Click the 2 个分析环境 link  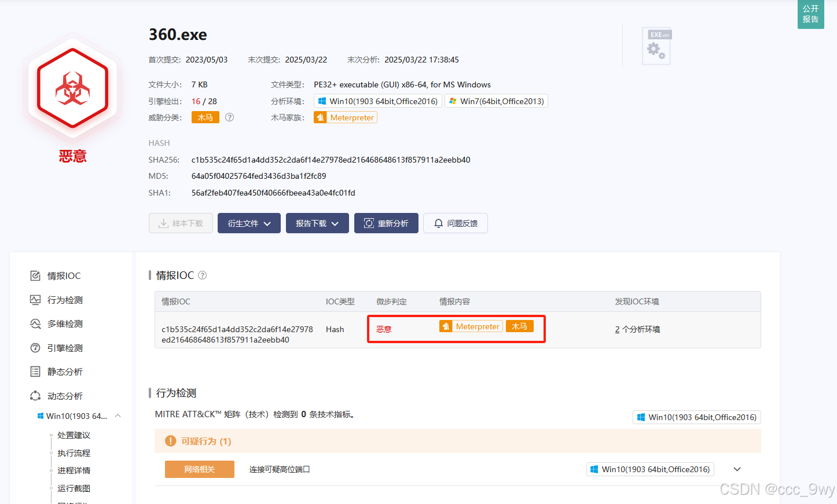coord(637,329)
